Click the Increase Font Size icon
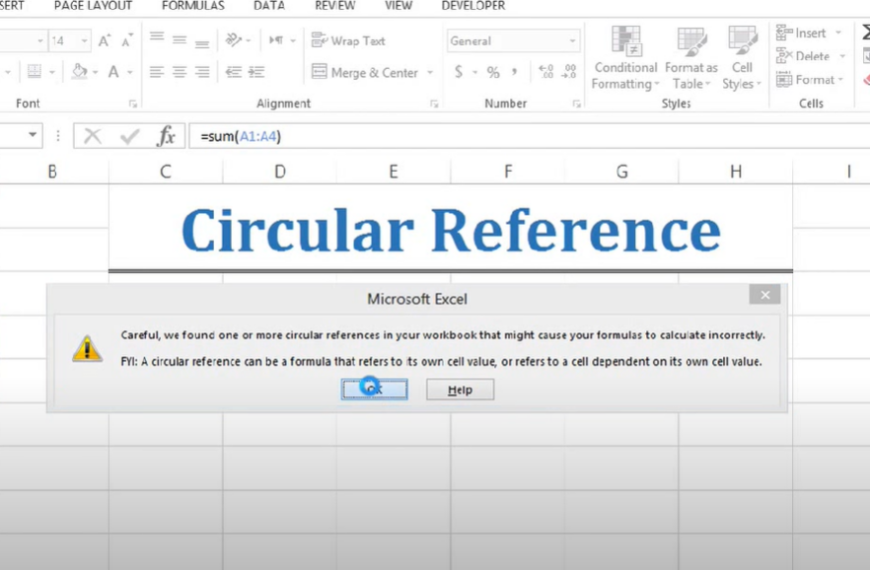The width and height of the screenshot is (870, 570). tap(104, 41)
